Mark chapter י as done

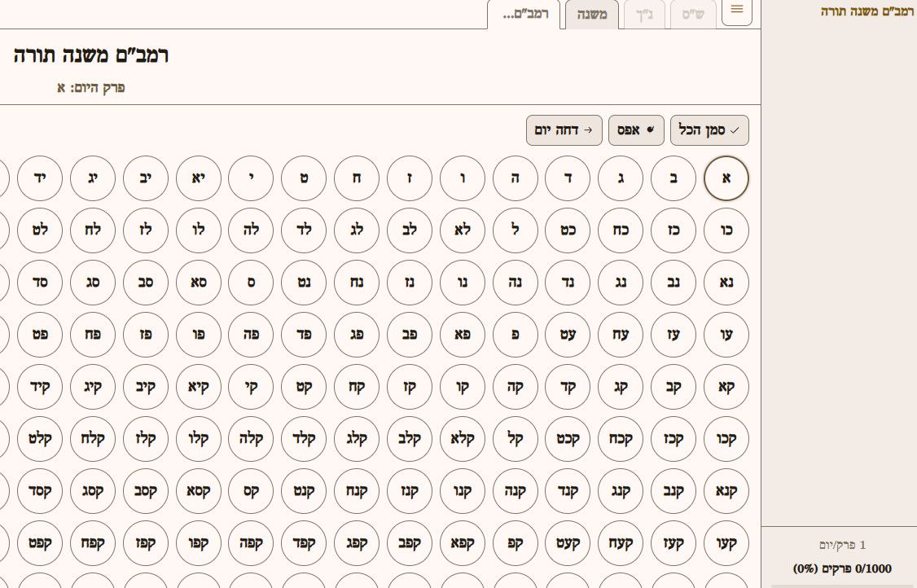coord(251,178)
